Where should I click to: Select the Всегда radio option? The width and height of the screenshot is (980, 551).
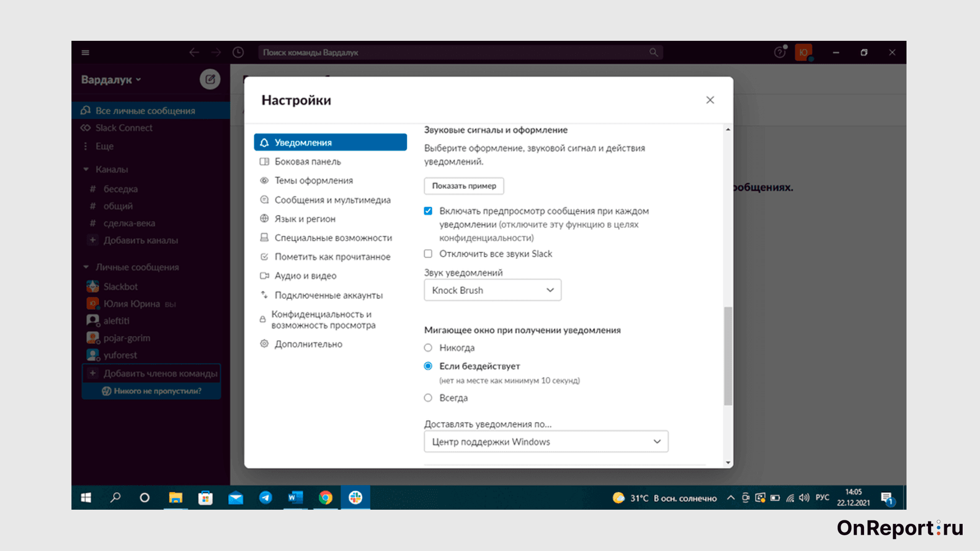tap(428, 398)
